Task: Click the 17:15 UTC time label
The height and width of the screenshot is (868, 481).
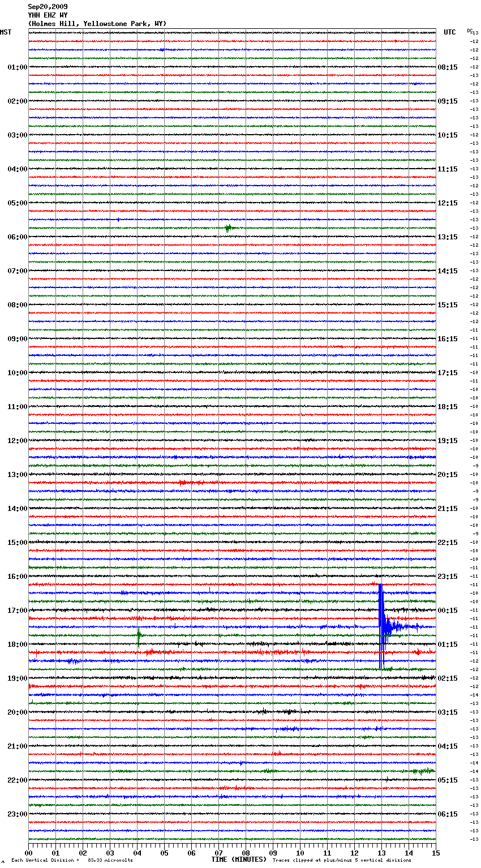Action: point(448,373)
